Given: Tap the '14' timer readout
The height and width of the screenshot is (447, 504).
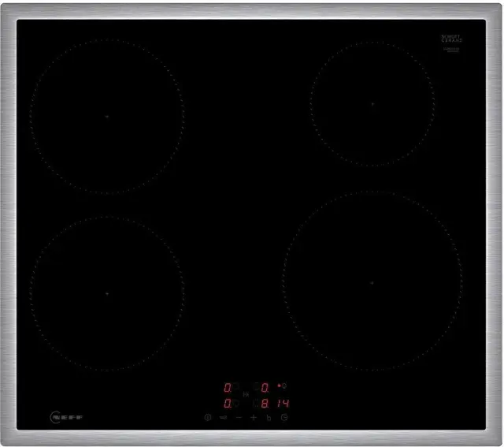Looking at the screenshot, I should coord(283,403).
